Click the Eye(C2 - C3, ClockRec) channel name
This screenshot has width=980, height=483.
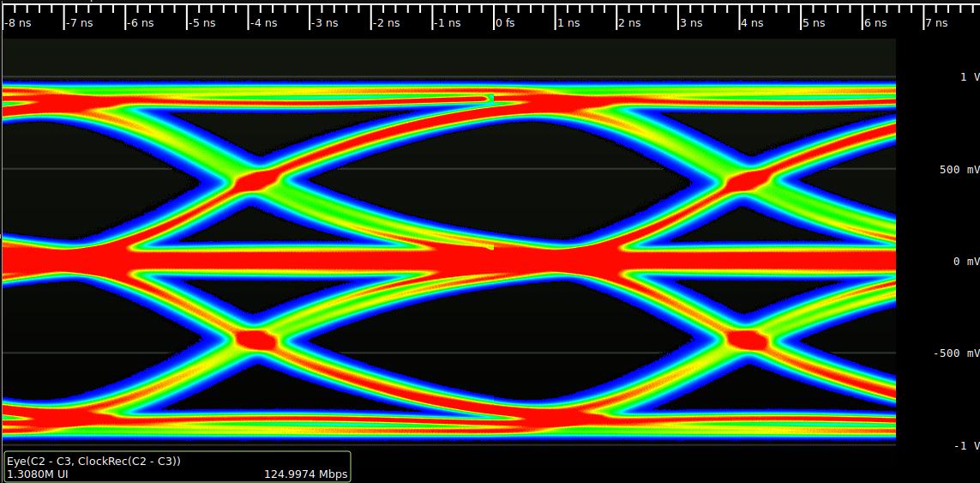coord(93,461)
